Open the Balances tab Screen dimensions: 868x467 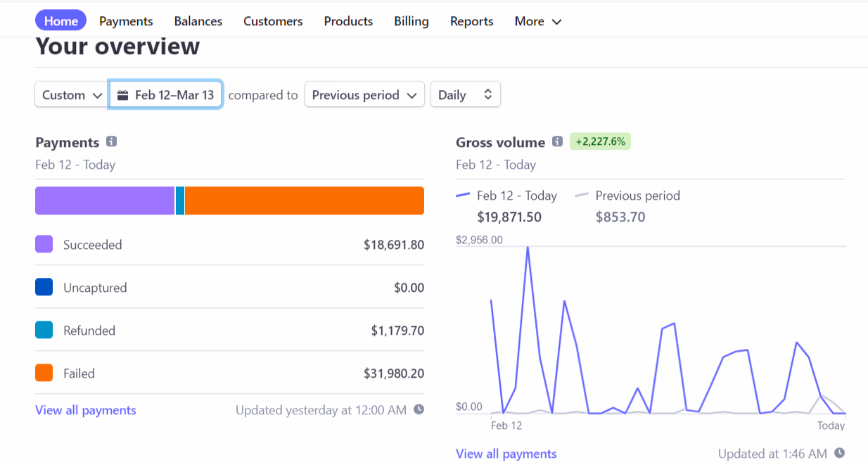pyautogui.click(x=198, y=21)
